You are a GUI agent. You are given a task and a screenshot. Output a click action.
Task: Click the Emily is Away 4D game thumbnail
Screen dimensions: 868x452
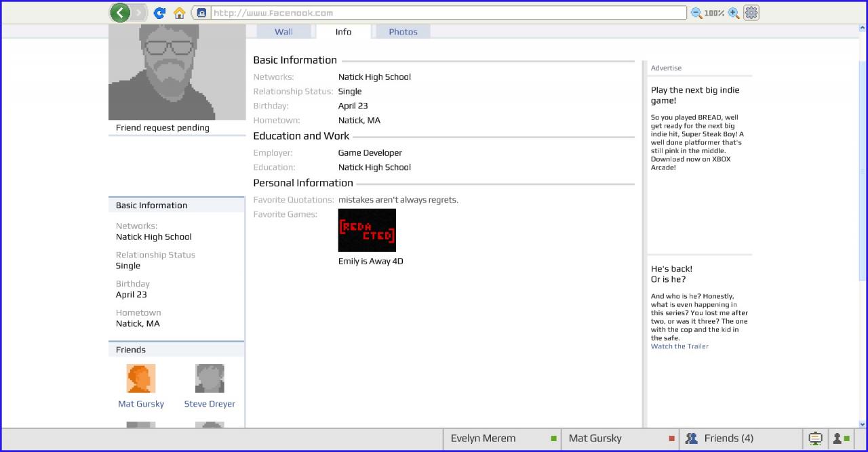click(x=367, y=230)
